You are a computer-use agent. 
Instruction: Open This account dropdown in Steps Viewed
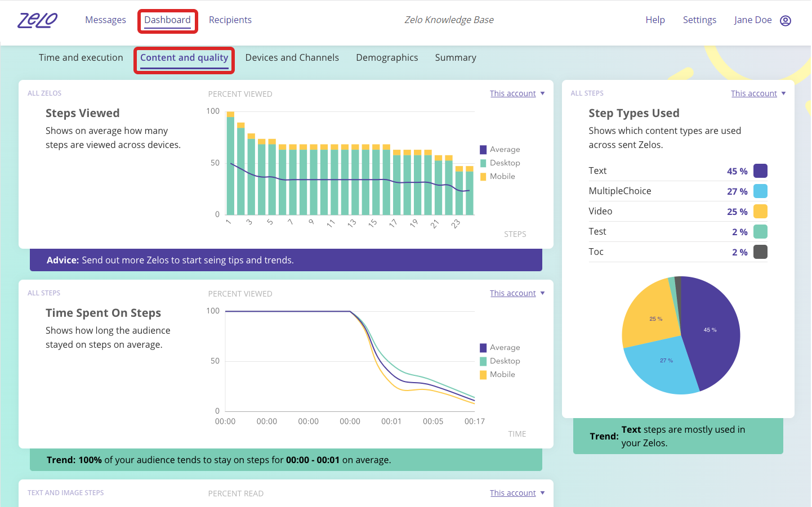512,93
